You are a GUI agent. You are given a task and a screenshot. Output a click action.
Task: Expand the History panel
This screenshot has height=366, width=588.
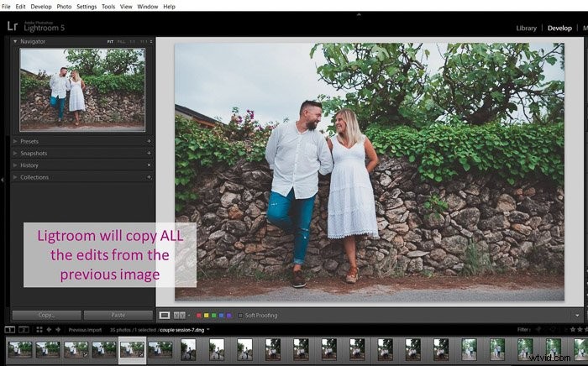click(x=15, y=165)
